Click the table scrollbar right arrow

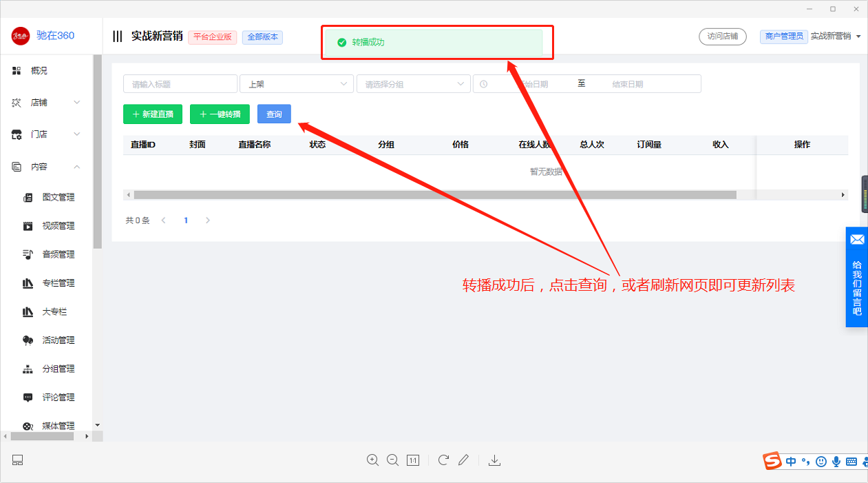[x=843, y=195]
